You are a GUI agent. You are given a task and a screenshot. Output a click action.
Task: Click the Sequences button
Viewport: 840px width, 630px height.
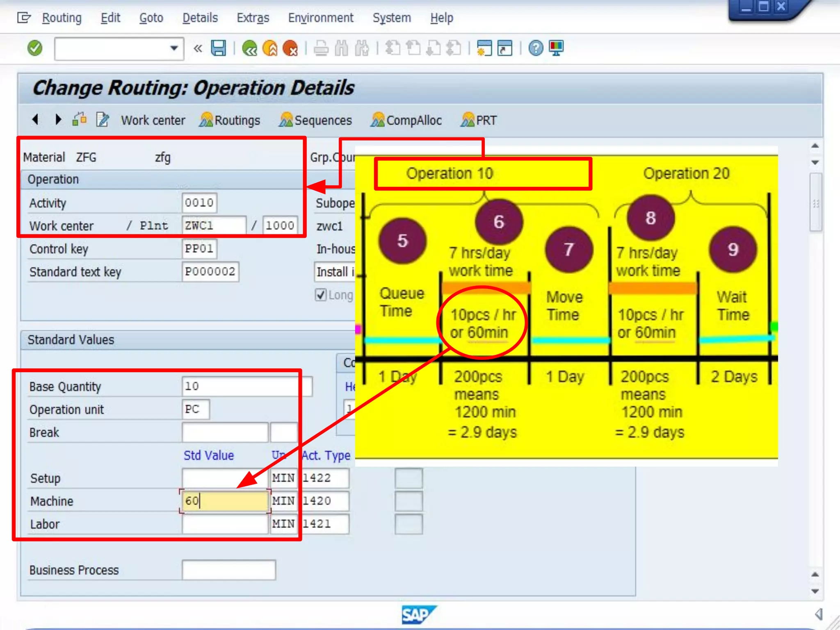click(x=315, y=120)
